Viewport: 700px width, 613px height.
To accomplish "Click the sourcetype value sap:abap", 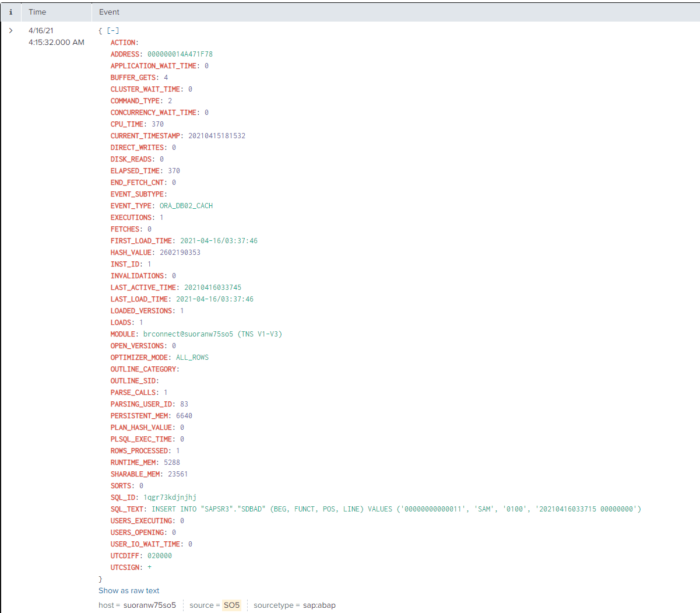I will click(x=319, y=605).
